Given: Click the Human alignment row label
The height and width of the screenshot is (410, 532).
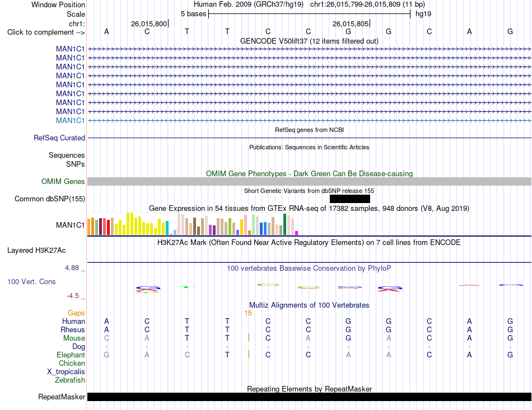Looking at the screenshot, I should pos(73,321).
